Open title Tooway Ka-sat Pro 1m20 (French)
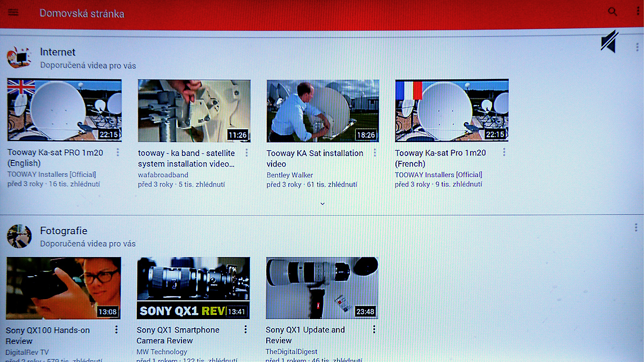 pos(441,158)
